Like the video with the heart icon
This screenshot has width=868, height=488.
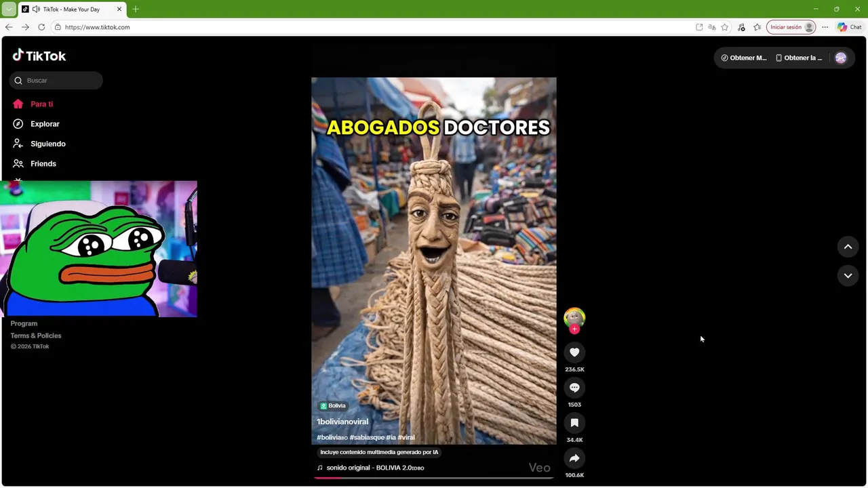pyautogui.click(x=574, y=352)
